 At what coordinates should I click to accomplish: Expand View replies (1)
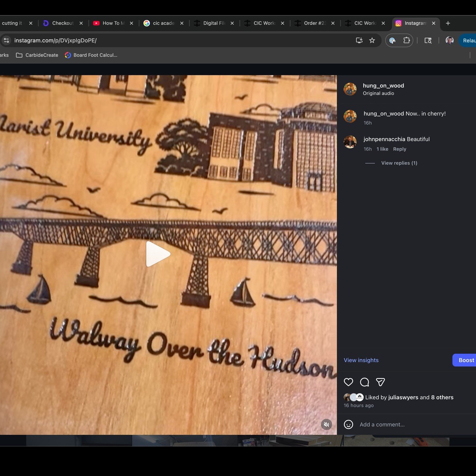[x=399, y=163]
